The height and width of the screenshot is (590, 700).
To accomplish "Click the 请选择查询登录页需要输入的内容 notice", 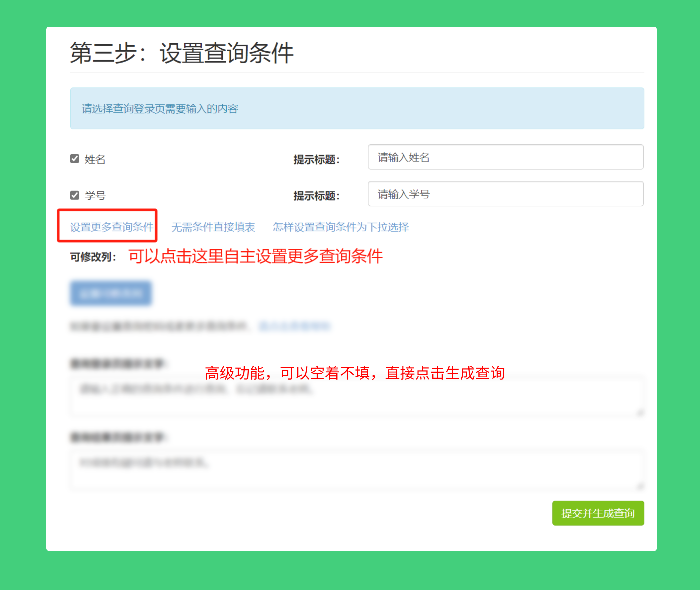I will [x=357, y=108].
